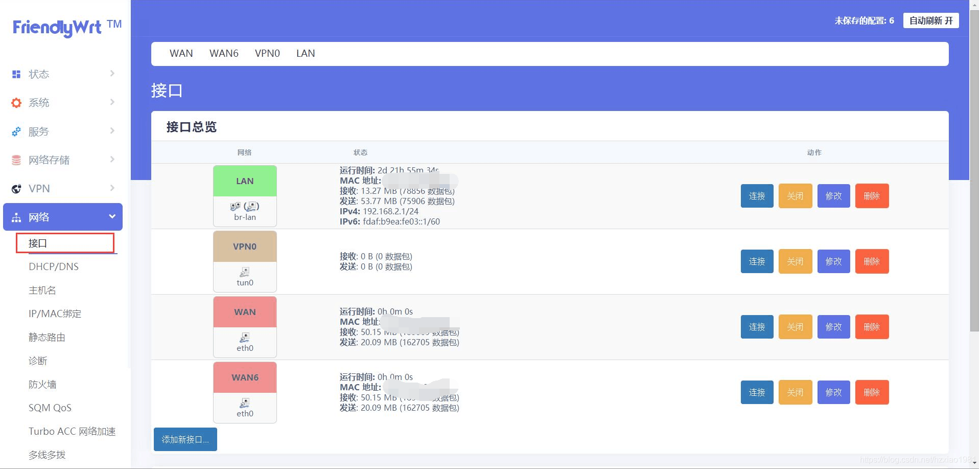Collapse the Network menu chevron
Screen dimensions: 980x469
click(112, 216)
